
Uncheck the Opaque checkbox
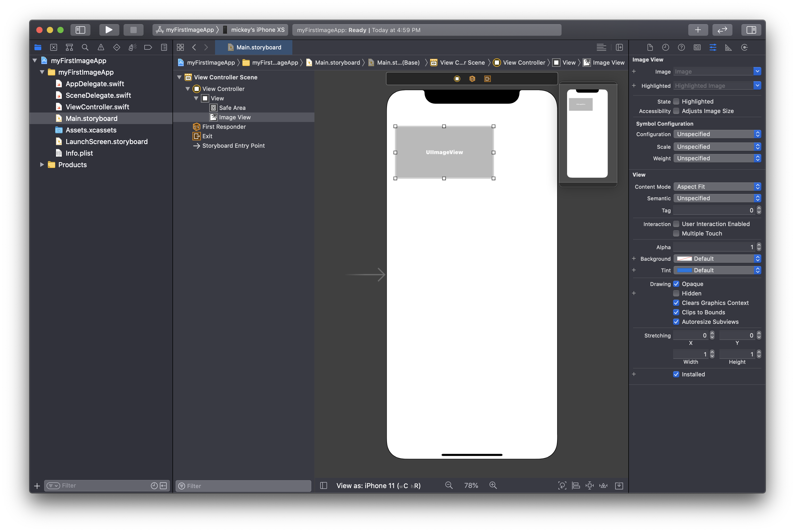pos(676,284)
